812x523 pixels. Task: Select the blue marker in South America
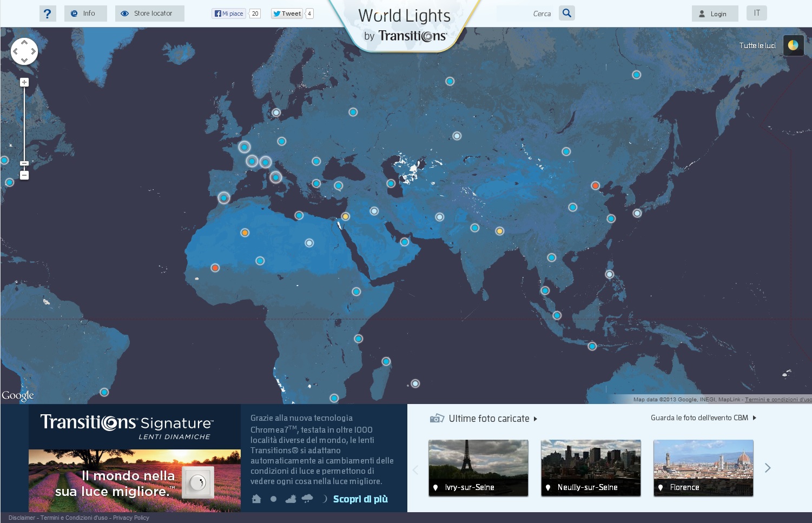tap(104, 392)
